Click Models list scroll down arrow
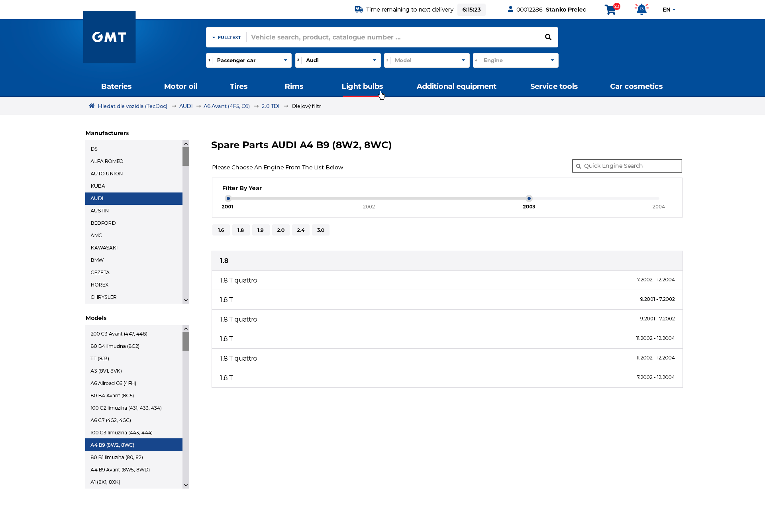The width and height of the screenshot is (765, 532). click(186, 485)
